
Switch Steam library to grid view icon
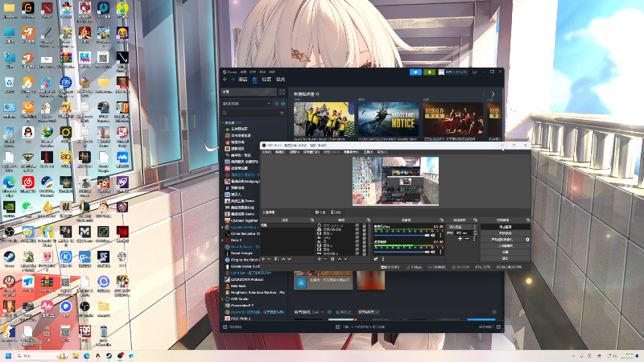tap(283, 92)
